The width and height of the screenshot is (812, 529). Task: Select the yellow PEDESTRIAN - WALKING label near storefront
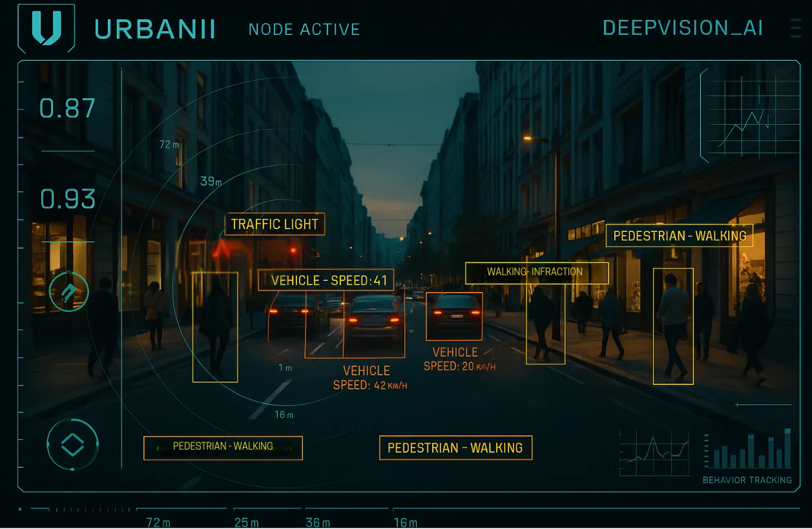pos(680,235)
